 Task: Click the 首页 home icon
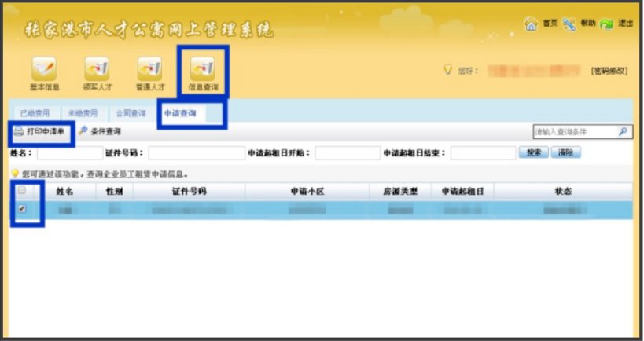532,24
